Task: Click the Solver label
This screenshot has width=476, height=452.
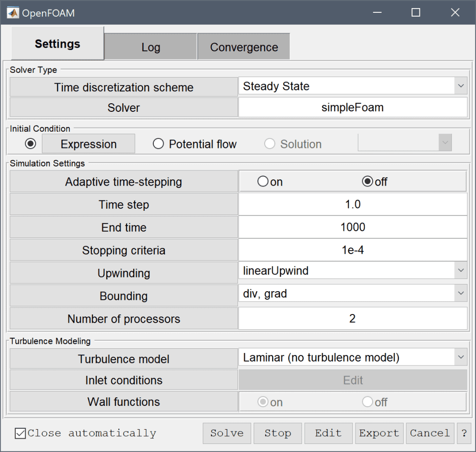Action: coord(124,108)
